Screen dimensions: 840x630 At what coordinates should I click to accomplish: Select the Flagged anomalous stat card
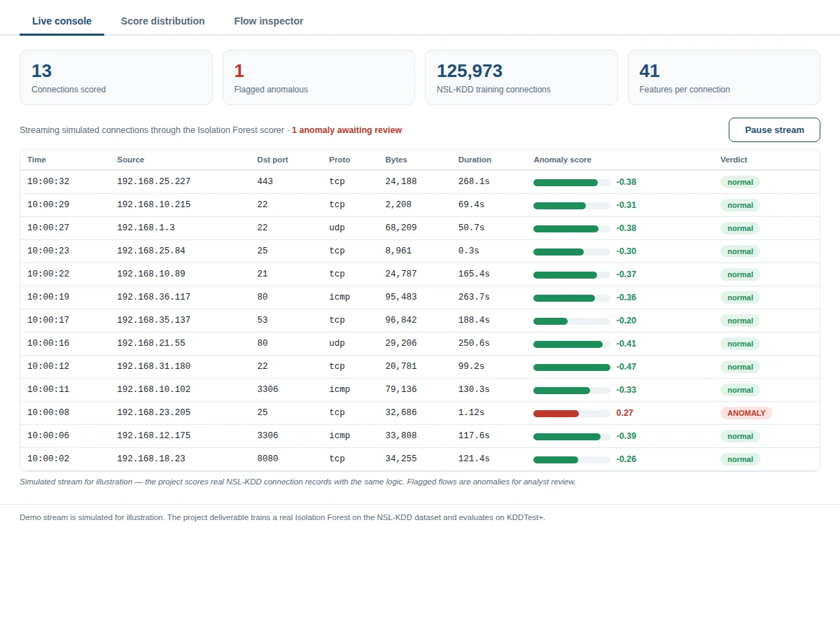[318, 77]
